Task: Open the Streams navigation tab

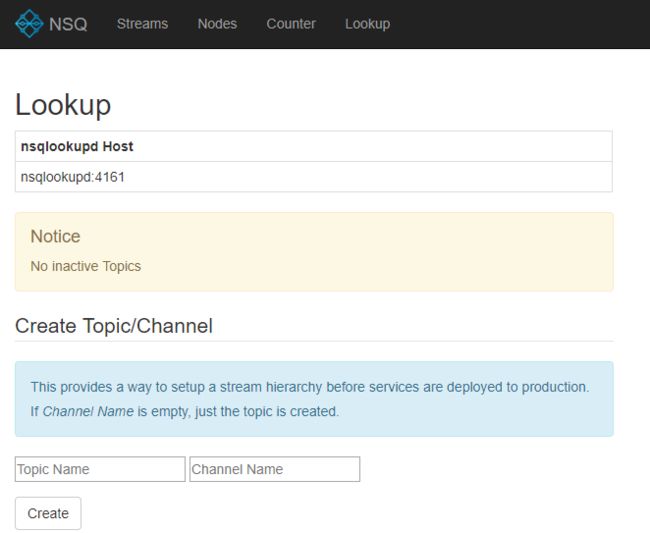Action: (142, 24)
